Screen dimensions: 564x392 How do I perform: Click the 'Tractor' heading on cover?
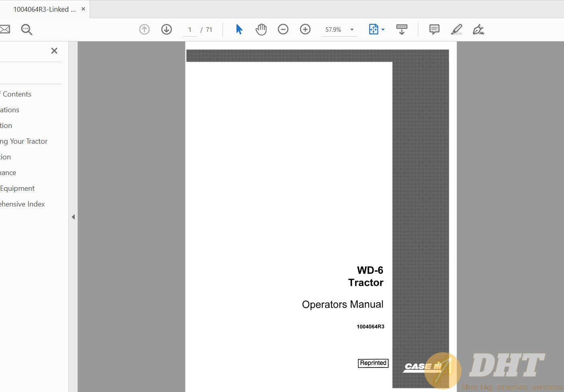pos(366,283)
